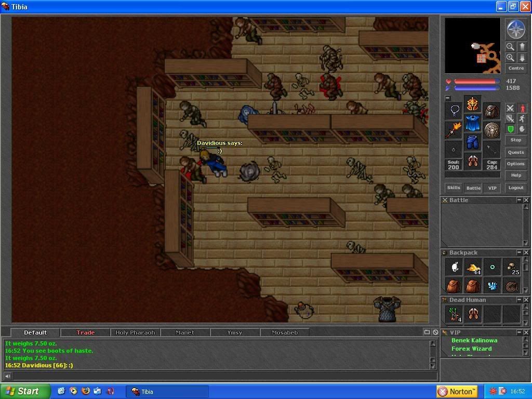Open the Manet chat tab
Image resolution: width=532 pixels, height=399 pixels.
click(x=185, y=332)
